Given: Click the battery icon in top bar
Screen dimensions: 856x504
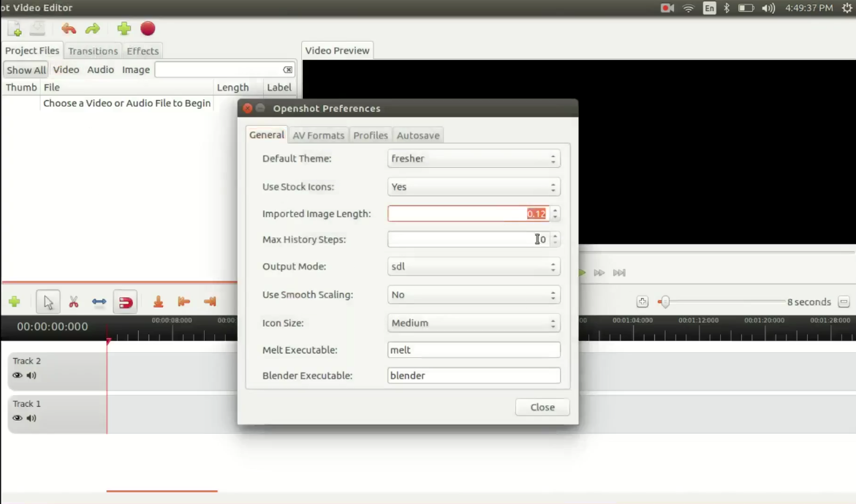Looking at the screenshot, I should click(x=746, y=8).
